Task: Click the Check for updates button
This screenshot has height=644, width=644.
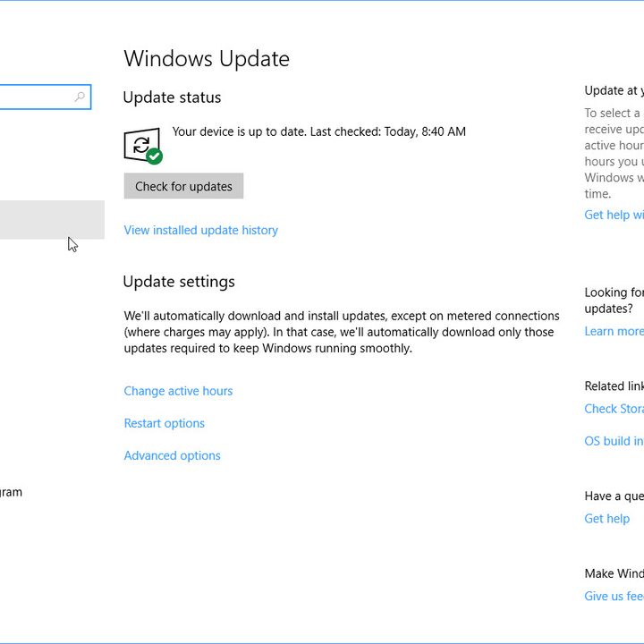Action: point(183,186)
